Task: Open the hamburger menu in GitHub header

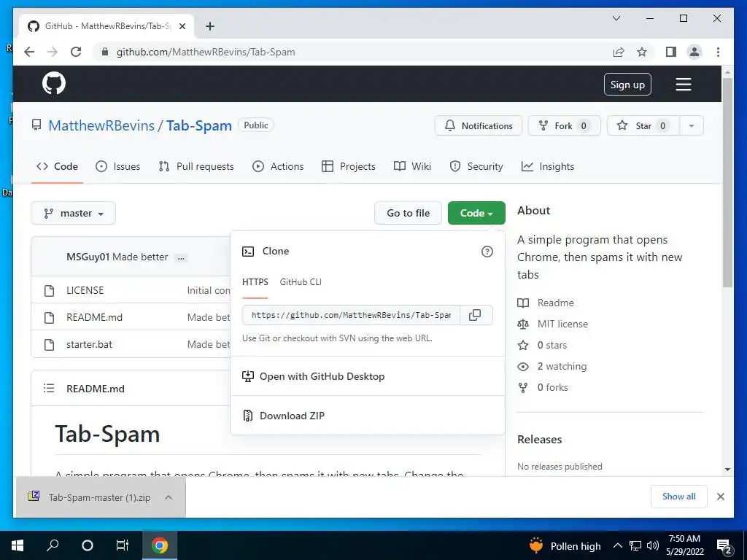Action: pos(683,85)
